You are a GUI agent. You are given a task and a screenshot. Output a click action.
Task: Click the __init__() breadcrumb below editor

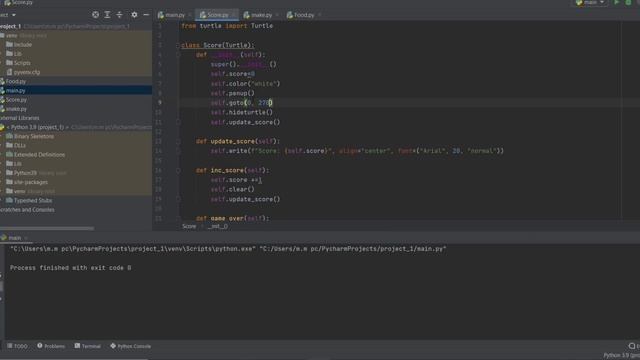click(218, 226)
